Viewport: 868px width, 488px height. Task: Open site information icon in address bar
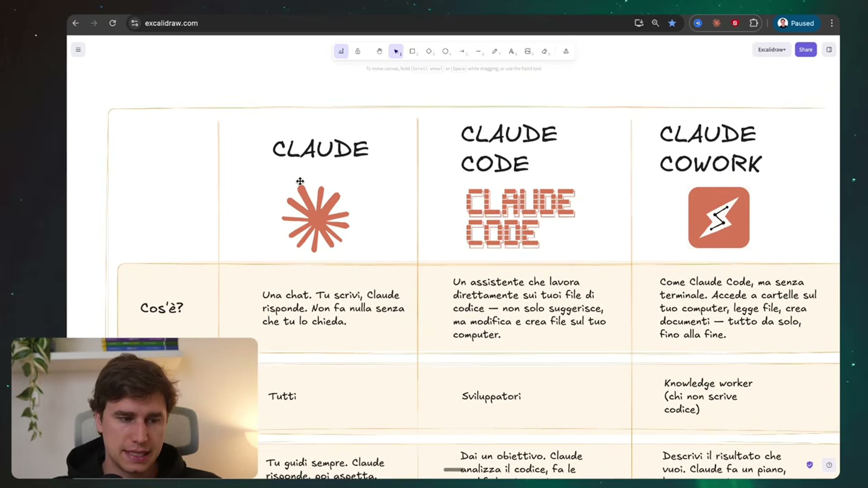click(135, 23)
